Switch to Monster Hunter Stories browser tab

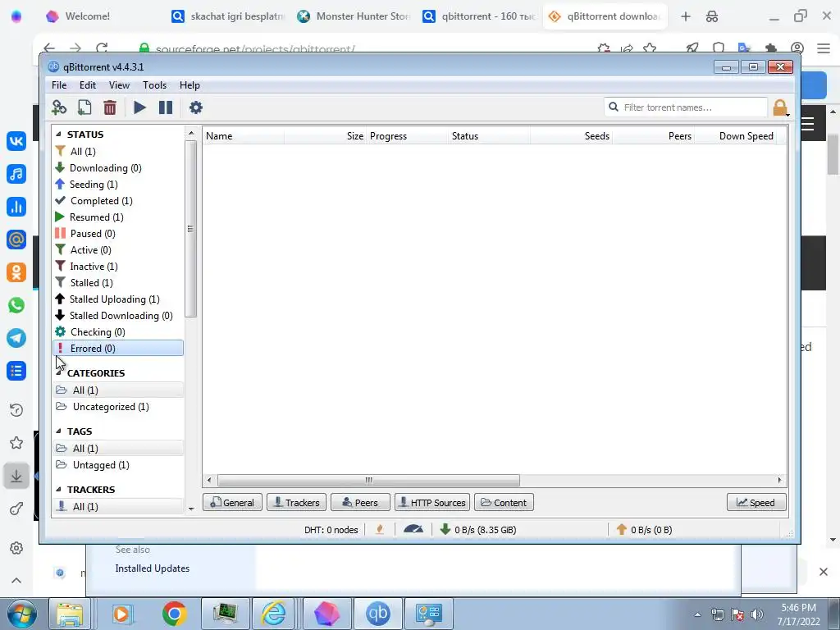click(354, 16)
